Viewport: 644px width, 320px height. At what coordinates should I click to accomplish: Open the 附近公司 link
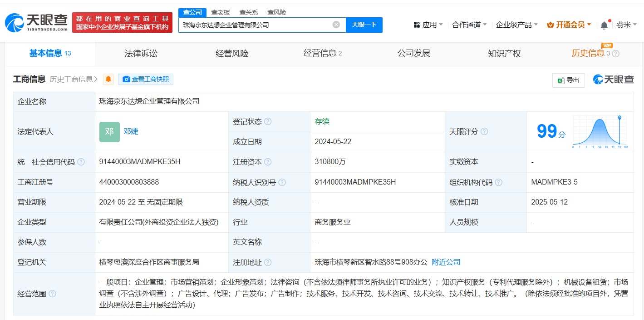(x=446, y=262)
